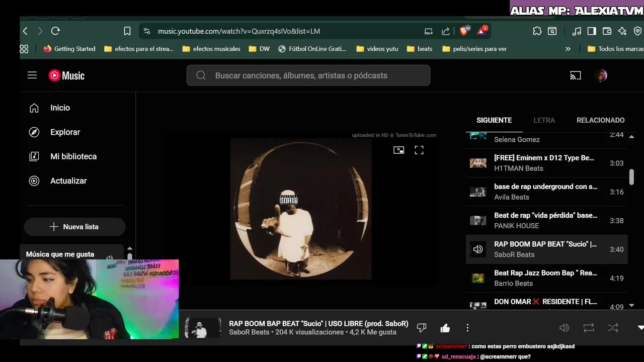
Task: Switch to the SIGUIENTE tab
Action: (494, 120)
